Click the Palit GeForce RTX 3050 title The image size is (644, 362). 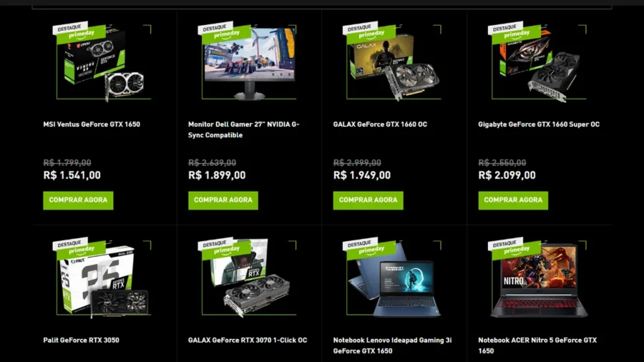pos(82,341)
